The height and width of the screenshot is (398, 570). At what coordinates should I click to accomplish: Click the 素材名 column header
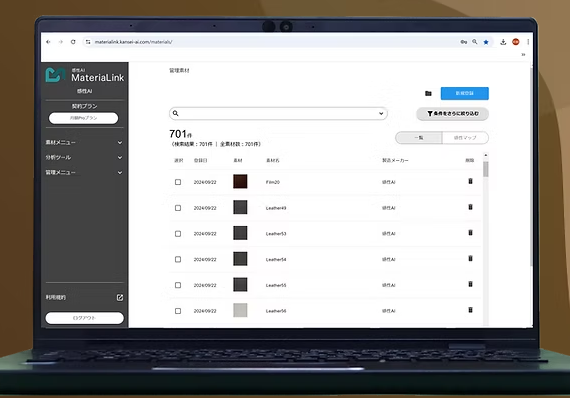[x=273, y=160]
